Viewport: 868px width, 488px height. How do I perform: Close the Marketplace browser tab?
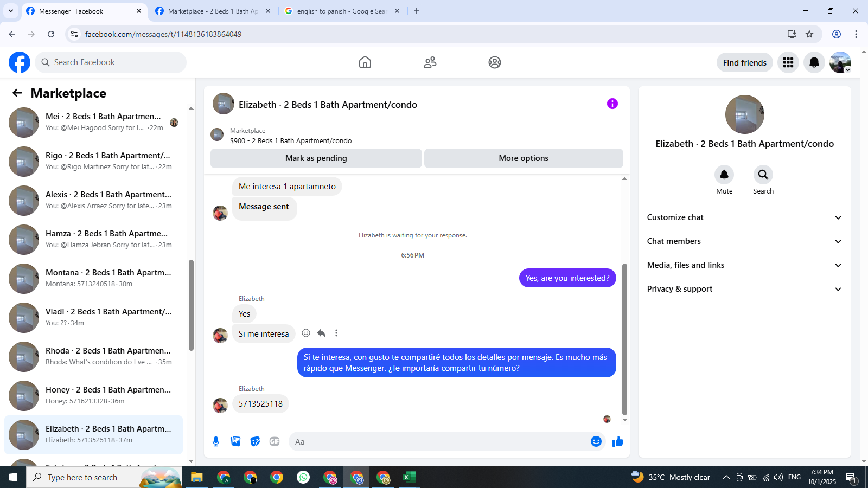coord(267,11)
